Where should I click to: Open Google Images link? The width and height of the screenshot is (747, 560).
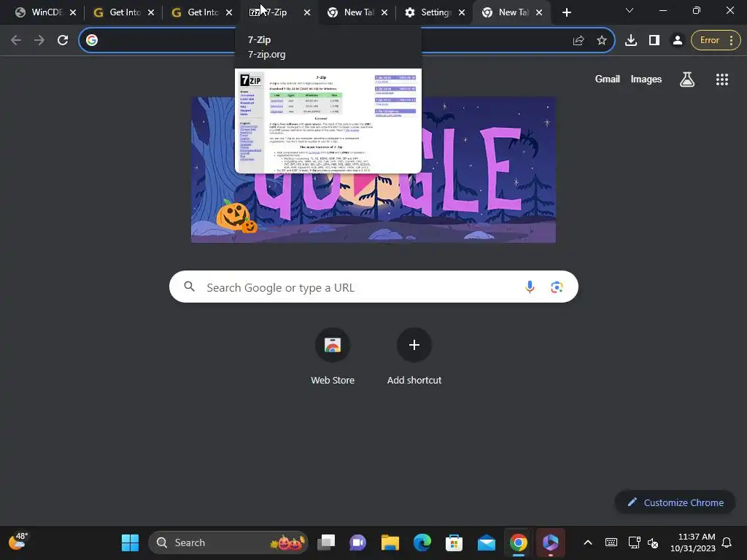(x=646, y=79)
